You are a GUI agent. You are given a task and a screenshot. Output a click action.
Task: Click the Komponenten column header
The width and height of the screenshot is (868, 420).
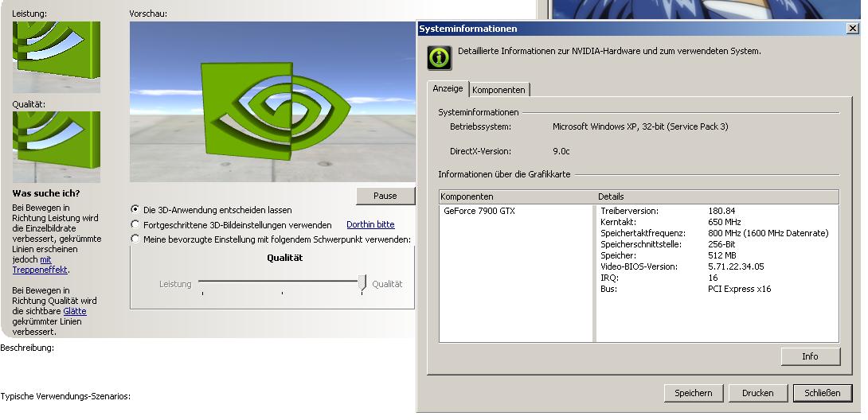click(x=517, y=196)
